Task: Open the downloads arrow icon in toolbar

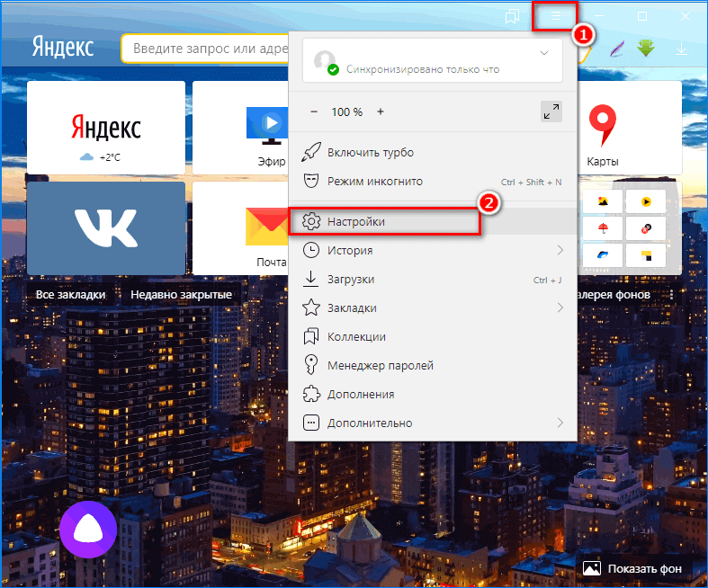Action: click(x=681, y=49)
